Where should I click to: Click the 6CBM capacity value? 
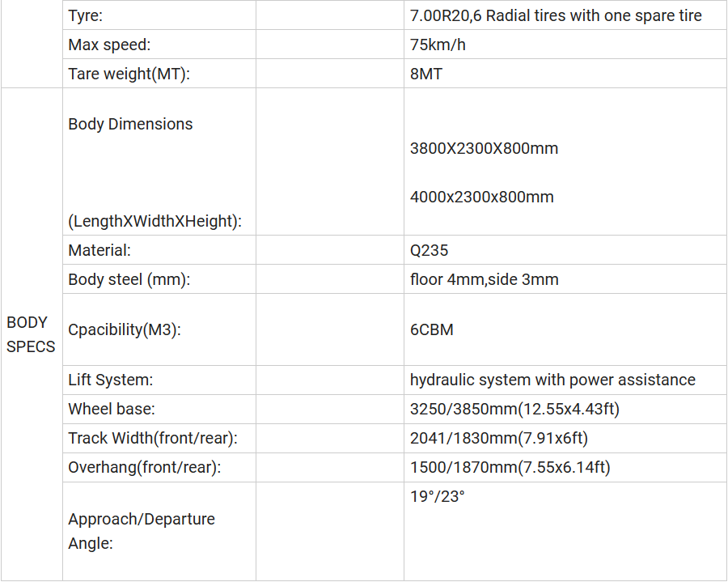pyautogui.click(x=432, y=330)
